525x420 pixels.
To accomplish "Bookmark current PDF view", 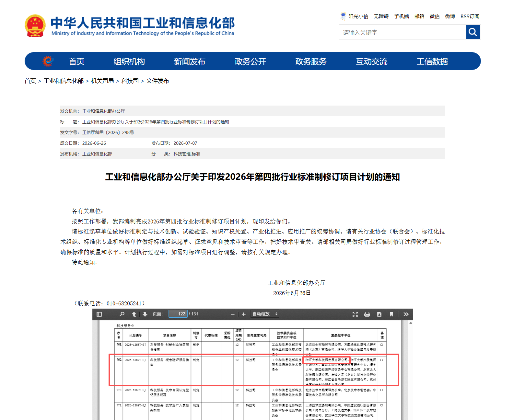I will (x=391, y=314).
